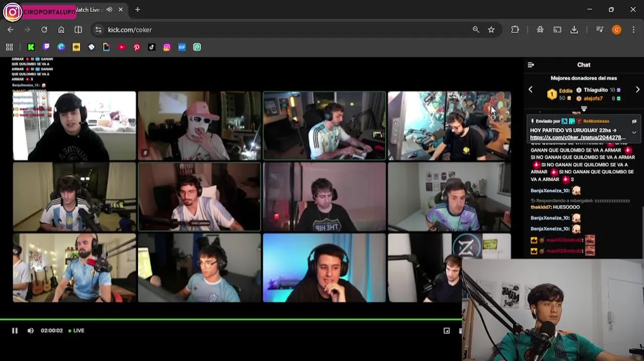Mute the stream player volume
This screenshot has height=361, width=644.
click(31, 330)
